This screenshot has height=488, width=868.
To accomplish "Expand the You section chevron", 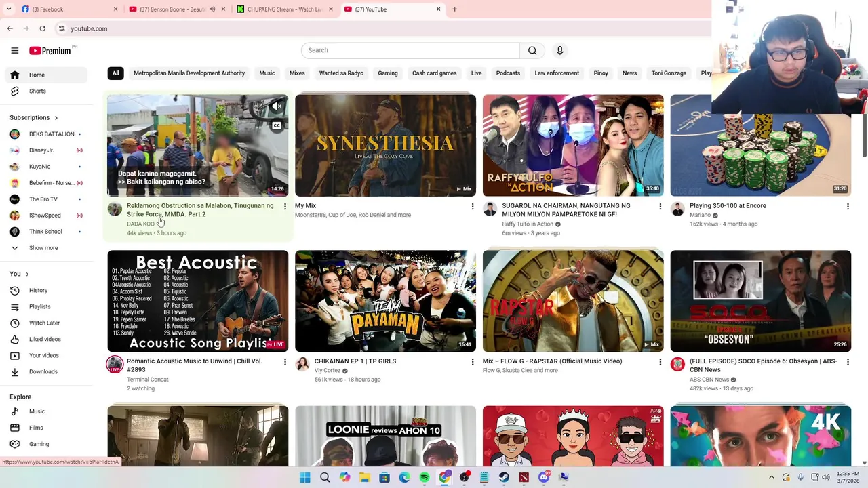I will 27,274.
